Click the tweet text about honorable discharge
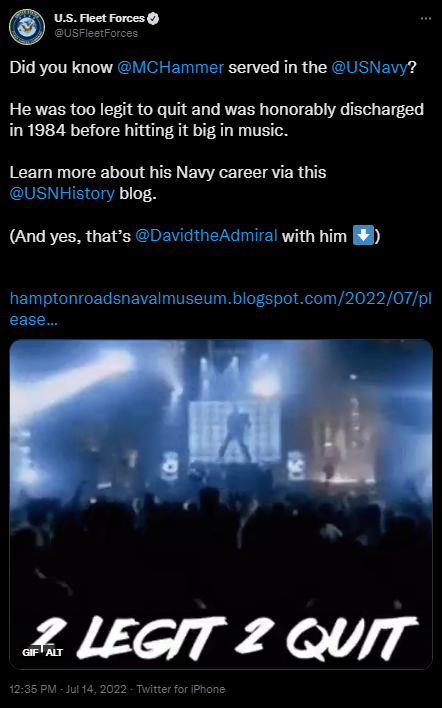This screenshot has width=442, height=708. [217, 120]
